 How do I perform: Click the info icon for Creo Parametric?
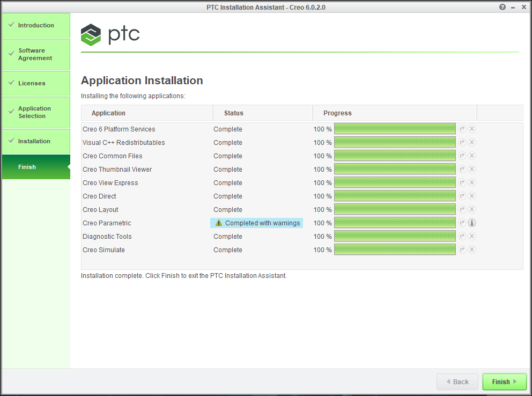click(472, 223)
